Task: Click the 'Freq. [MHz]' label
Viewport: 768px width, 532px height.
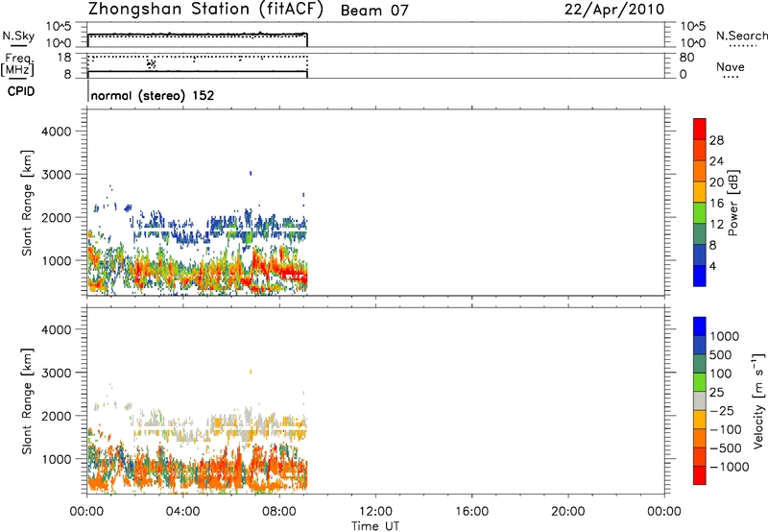Action: point(17,64)
